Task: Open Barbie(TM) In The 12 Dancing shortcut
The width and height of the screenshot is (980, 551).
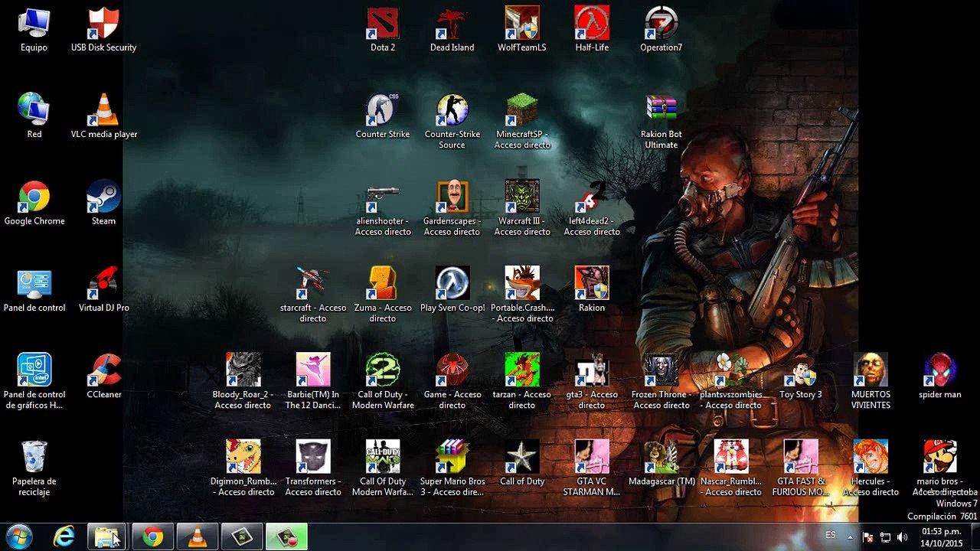Action: pyautogui.click(x=313, y=382)
